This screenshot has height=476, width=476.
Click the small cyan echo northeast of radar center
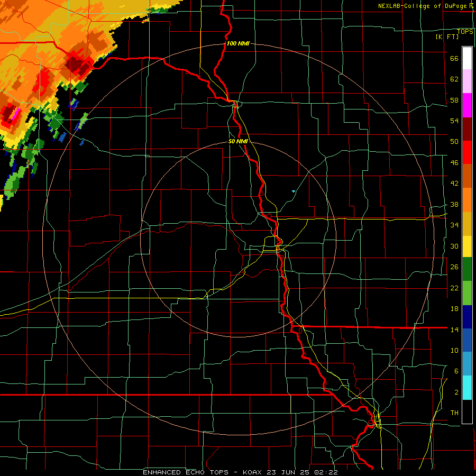[x=294, y=191]
